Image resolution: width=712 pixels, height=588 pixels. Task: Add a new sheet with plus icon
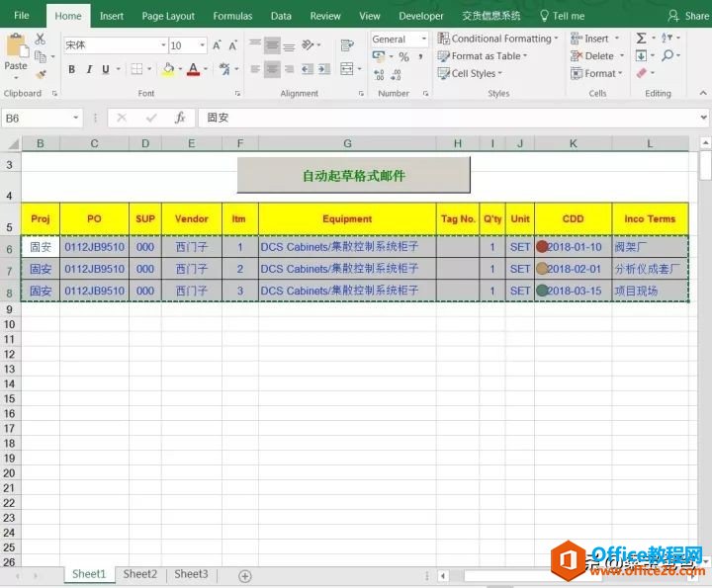[x=245, y=576]
